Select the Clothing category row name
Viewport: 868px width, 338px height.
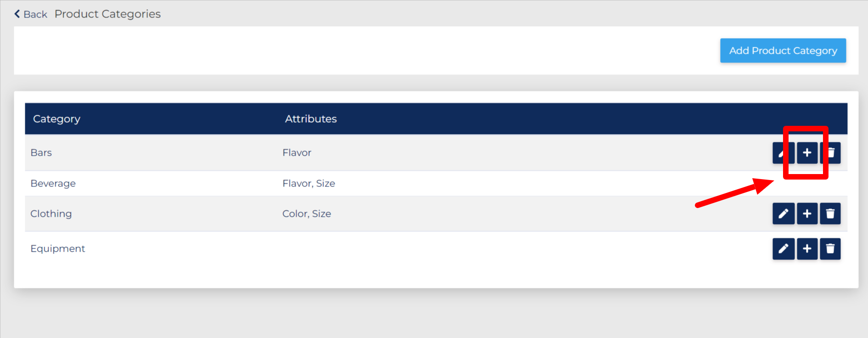(x=51, y=214)
